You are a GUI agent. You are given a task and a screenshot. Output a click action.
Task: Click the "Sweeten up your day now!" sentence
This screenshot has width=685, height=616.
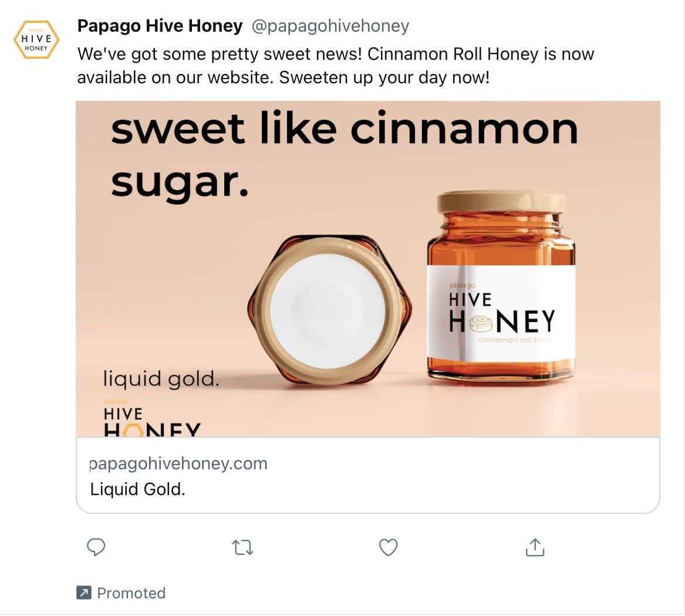pyautogui.click(x=384, y=77)
